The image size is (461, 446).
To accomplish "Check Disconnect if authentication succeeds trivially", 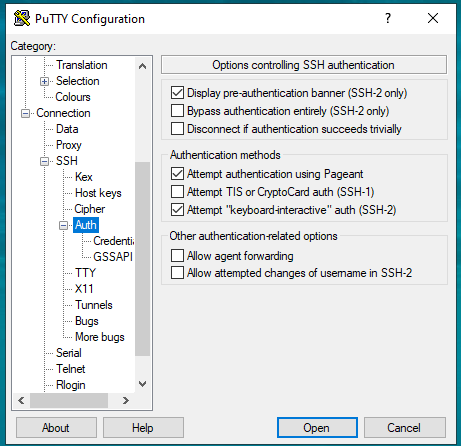I will (177, 129).
